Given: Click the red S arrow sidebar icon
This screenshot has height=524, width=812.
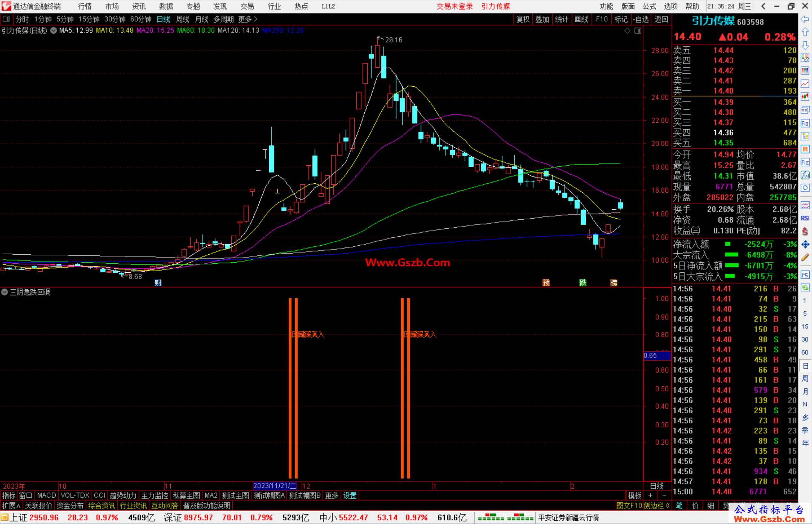Looking at the screenshot, I should point(805,231).
